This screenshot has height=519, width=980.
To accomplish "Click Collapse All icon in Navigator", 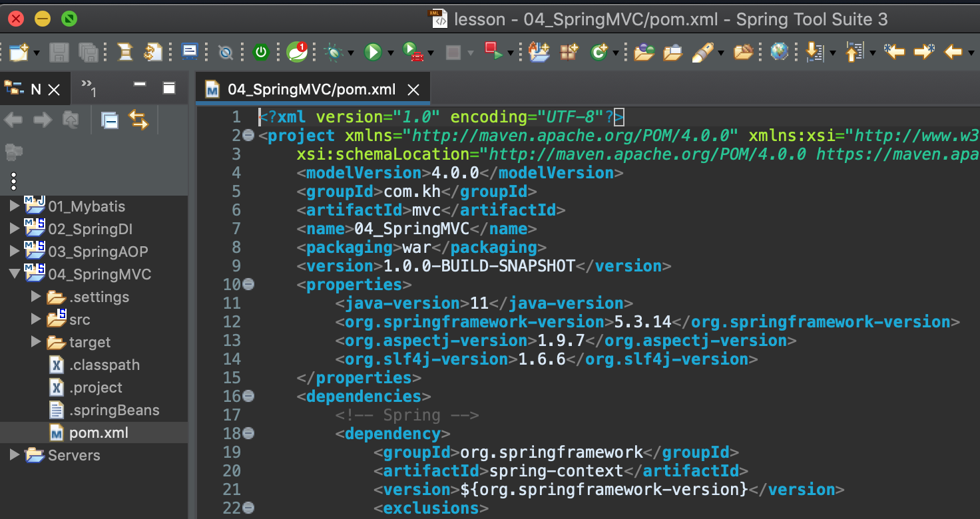I will tap(109, 120).
